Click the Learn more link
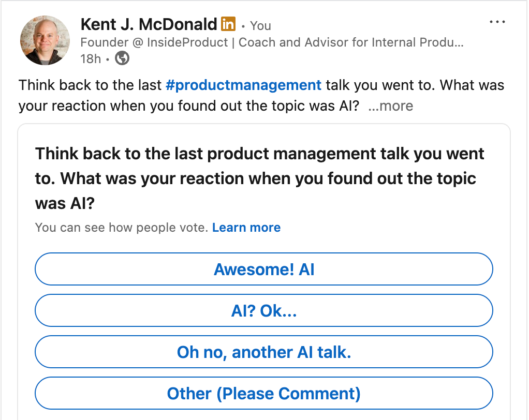529x420 pixels. click(x=246, y=228)
